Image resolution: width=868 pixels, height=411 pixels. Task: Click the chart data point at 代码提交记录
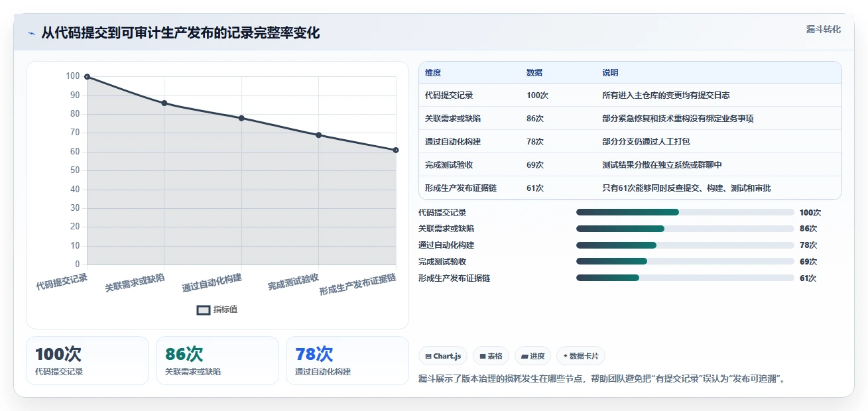click(x=87, y=77)
